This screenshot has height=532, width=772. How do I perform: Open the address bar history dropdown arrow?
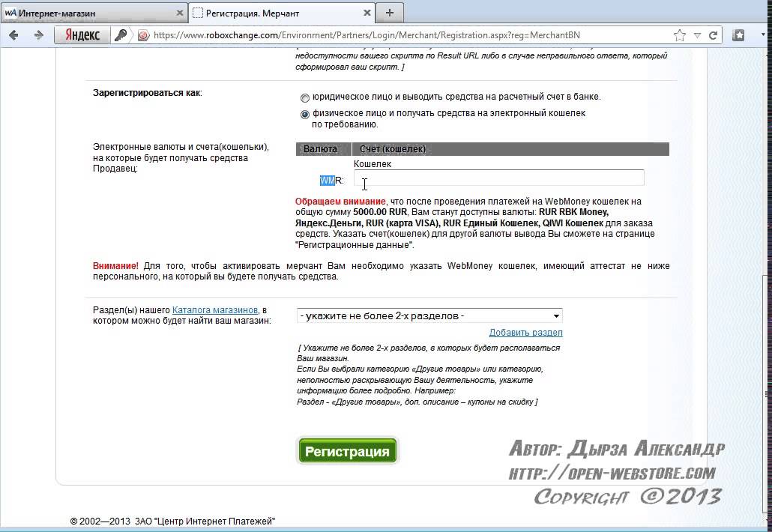[697, 35]
